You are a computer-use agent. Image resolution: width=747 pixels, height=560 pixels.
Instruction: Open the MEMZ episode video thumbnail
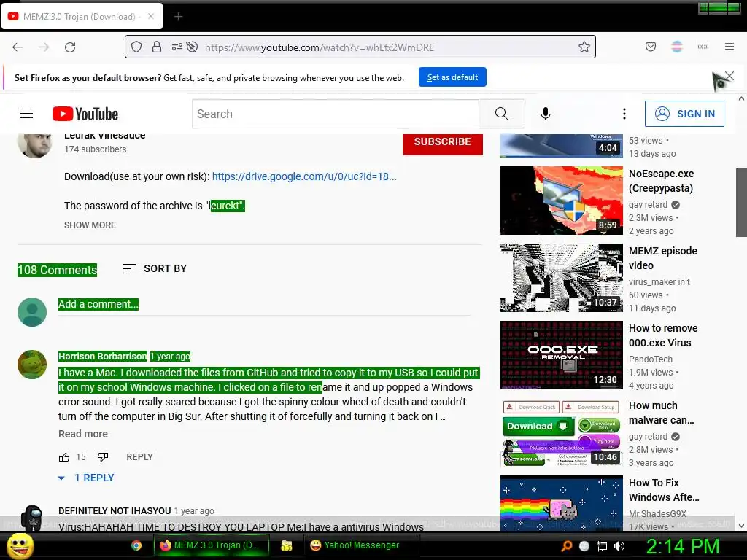[x=561, y=278]
